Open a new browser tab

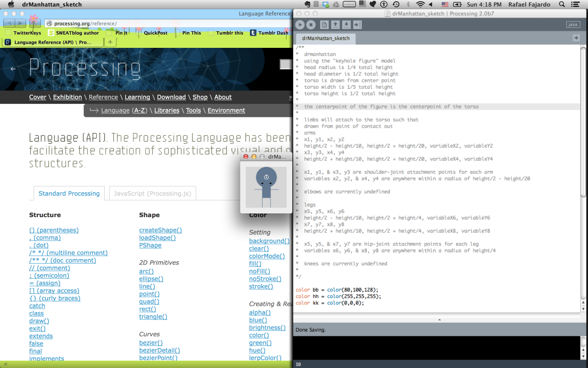pyautogui.click(x=110, y=42)
